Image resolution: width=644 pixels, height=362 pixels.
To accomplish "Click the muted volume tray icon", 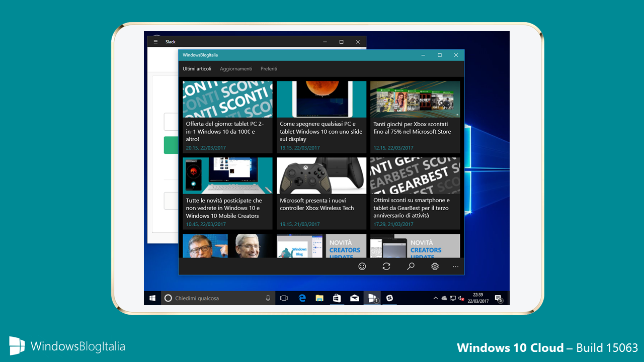I will point(461,298).
